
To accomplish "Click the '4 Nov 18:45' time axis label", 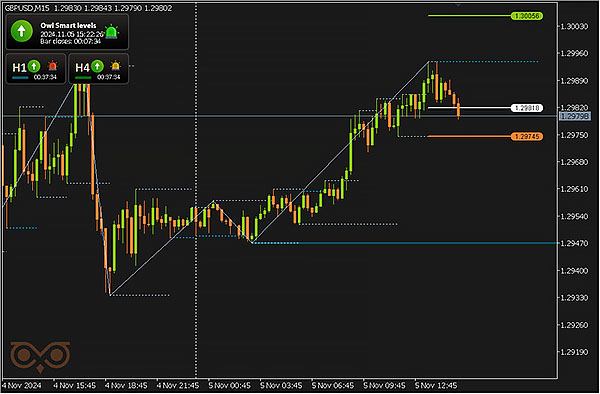I will pos(126,385).
